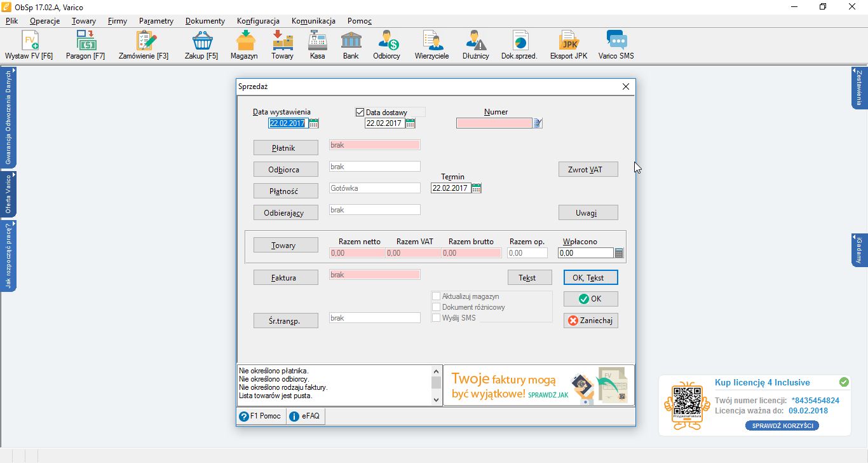
Task: Click the Zwrot VAT button
Action: 588,169
